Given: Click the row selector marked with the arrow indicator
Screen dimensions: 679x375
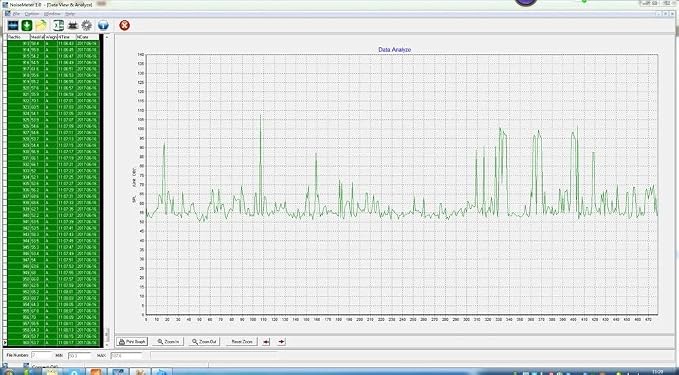Looking at the screenshot, I should pos(5,343).
